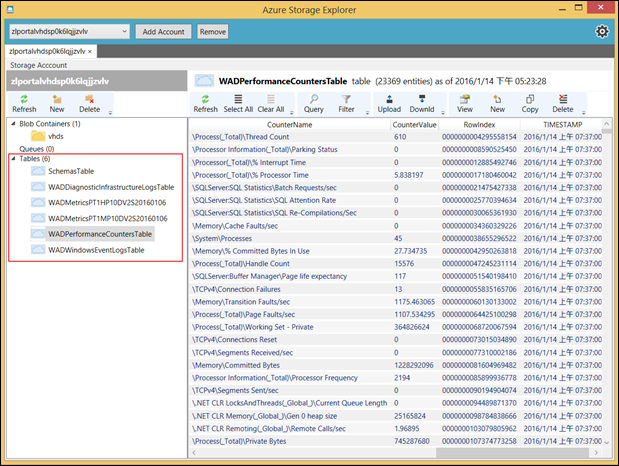The image size is (619, 466).
Task: Open settings gear at top right
Action: click(x=603, y=32)
